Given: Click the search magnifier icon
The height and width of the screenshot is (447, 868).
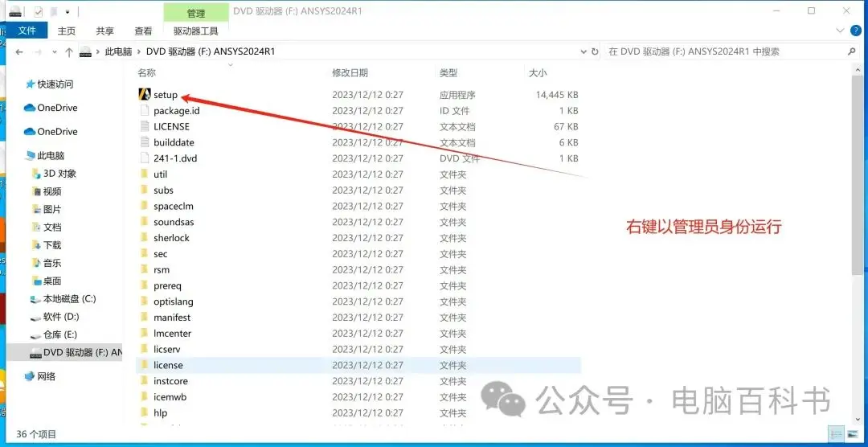Looking at the screenshot, I should [851, 51].
